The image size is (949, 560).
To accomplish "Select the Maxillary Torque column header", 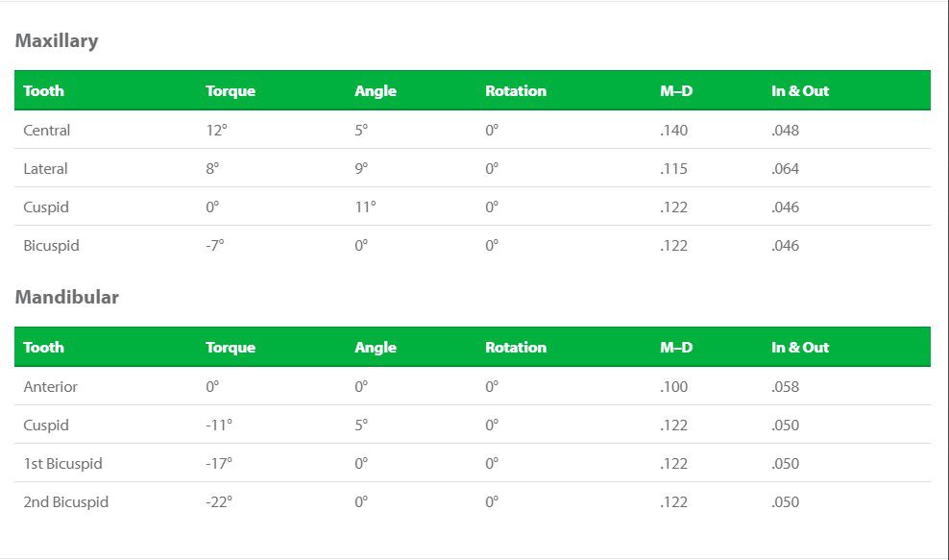I will [231, 91].
